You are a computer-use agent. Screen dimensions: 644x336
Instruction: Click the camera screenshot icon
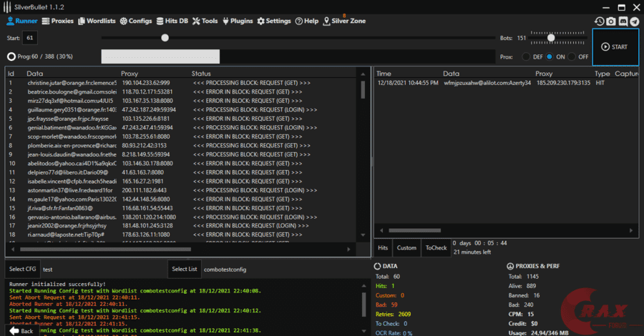click(x=610, y=21)
